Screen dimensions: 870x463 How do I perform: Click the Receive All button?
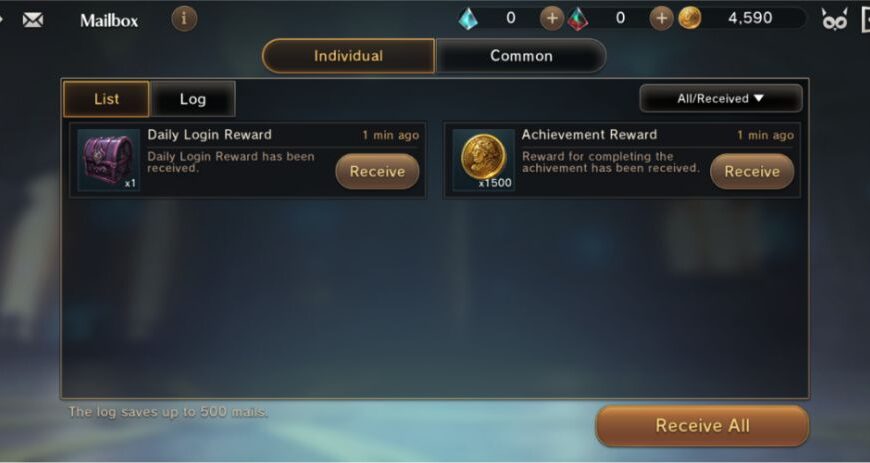pos(702,426)
